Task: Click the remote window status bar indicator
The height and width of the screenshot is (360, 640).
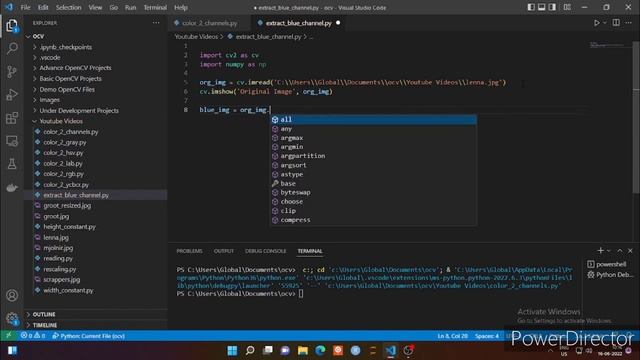Action: (9, 336)
